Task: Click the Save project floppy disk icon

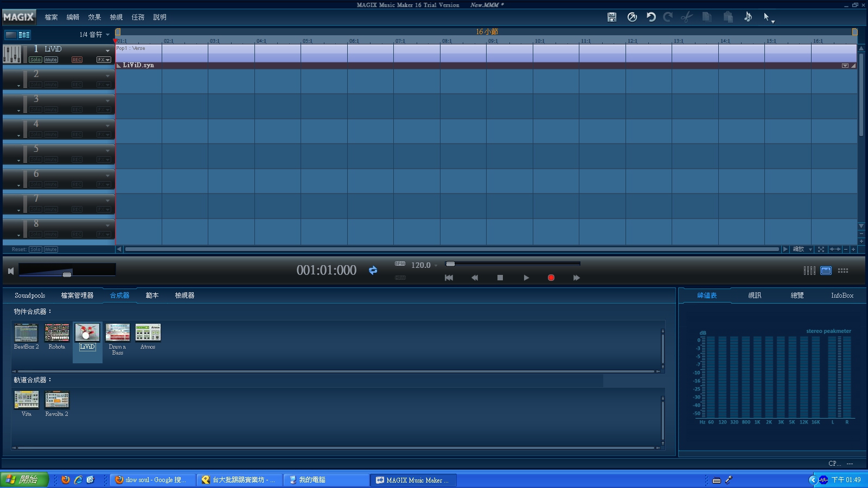Action: 611,17
